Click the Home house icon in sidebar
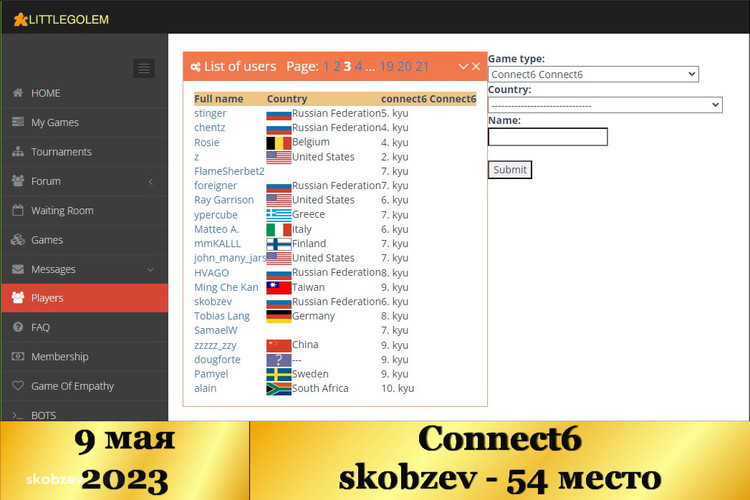Screen dimensions: 750x500 18,93
